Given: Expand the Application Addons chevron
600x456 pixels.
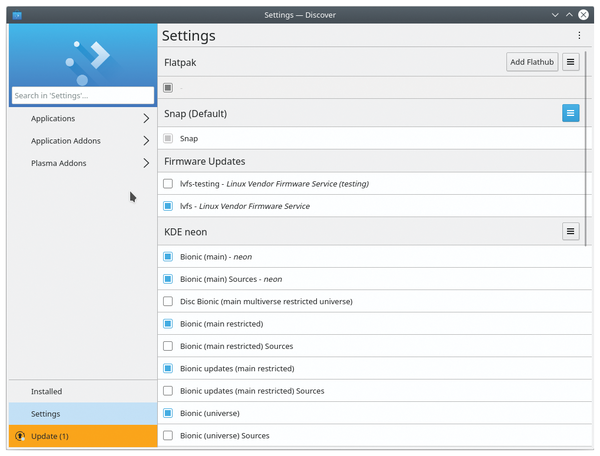Looking at the screenshot, I should coord(146,141).
